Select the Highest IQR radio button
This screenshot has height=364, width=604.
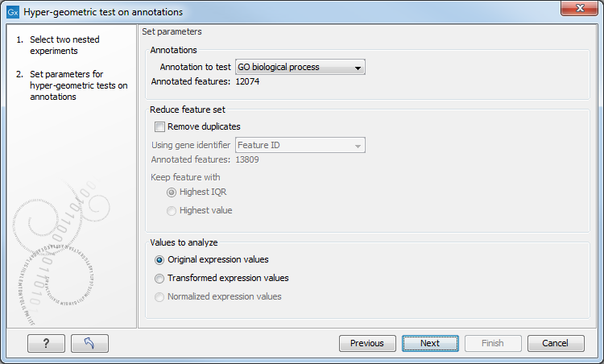point(172,192)
